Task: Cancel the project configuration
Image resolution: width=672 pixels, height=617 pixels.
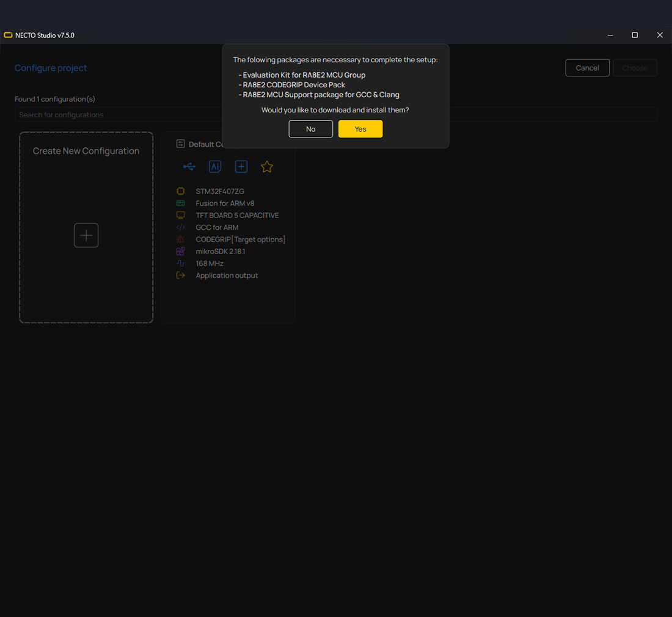Action: point(587,68)
